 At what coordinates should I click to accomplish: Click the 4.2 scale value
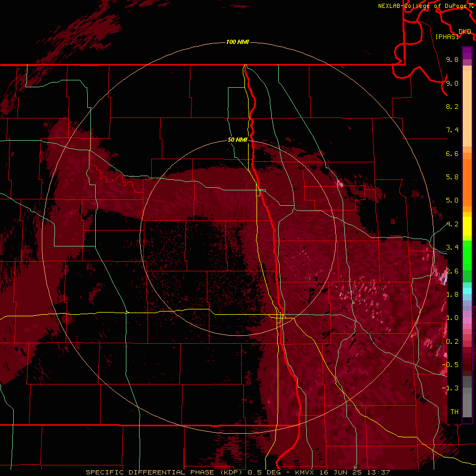click(452, 224)
